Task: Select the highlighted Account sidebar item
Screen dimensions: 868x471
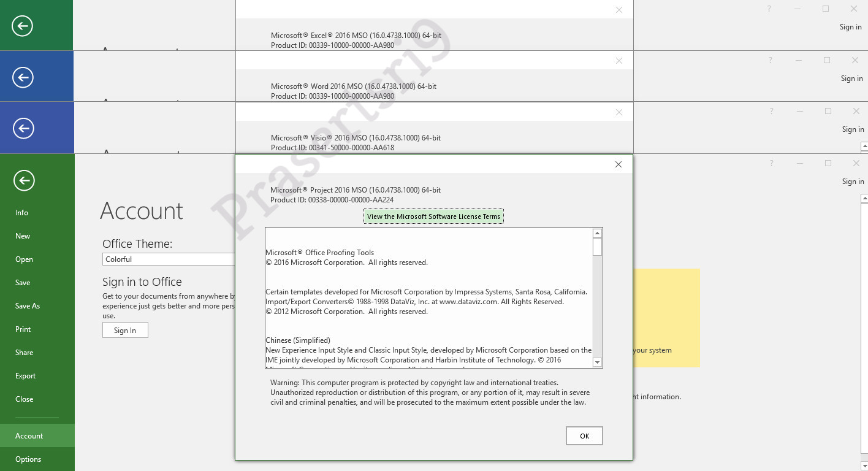Action: coord(37,436)
